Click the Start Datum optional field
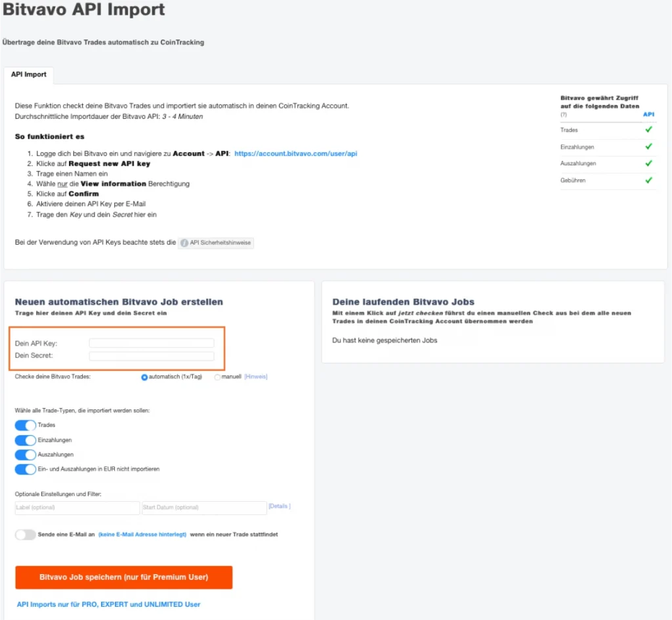This screenshot has height=620, width=672. (204, 508)
